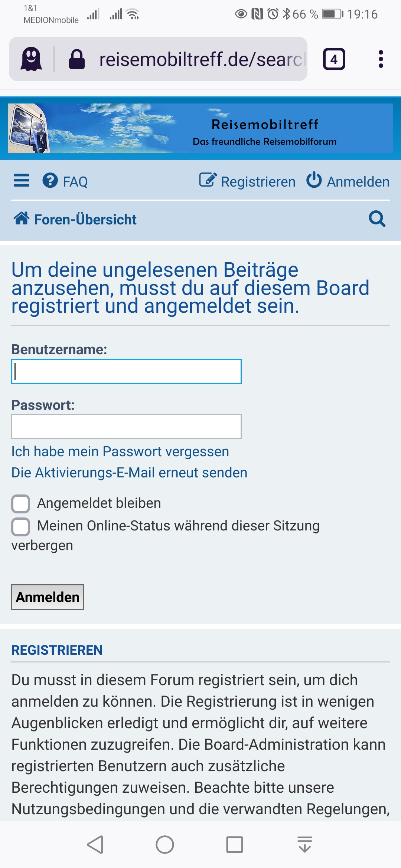Tap the Android back navigation triangle

pyautogui.click(x=95, y=845)
